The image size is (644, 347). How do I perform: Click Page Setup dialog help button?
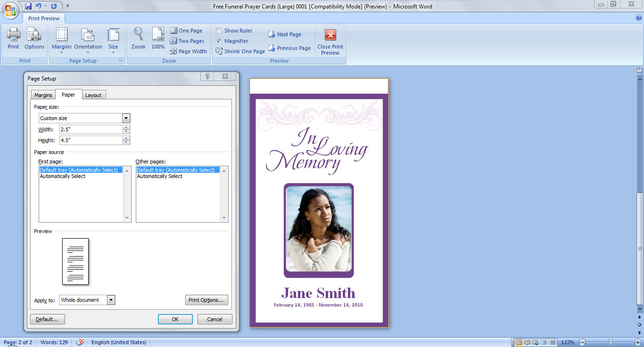point(207,76)
